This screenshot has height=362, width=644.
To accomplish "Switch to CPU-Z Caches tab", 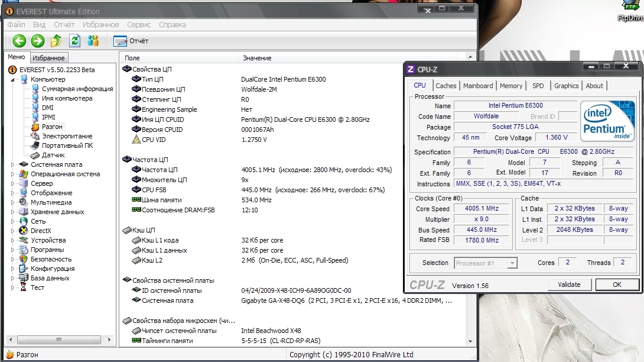I will coord(445,86).
